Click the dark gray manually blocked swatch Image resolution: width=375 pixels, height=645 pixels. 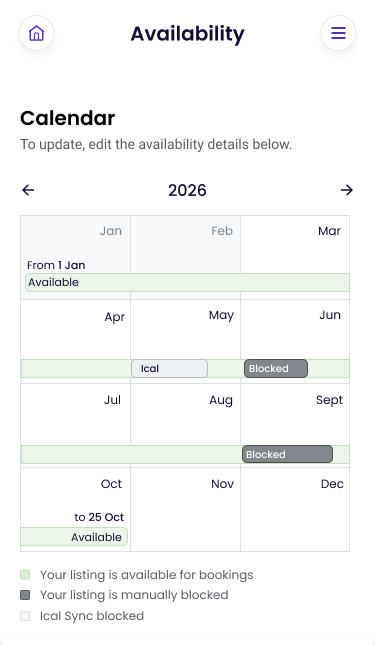(x=25, y=595)
